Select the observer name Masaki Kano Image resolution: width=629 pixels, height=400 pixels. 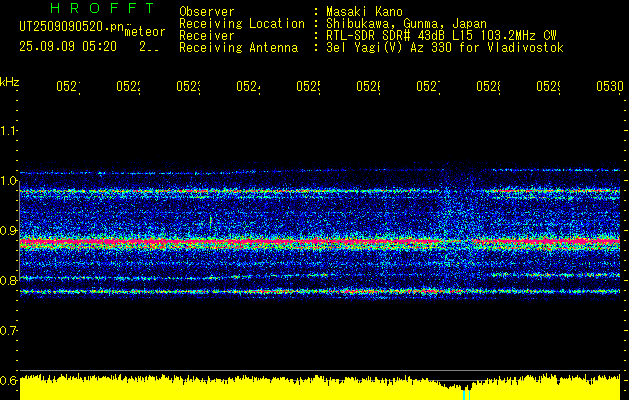pyautogui.click(x=364, y=11)
